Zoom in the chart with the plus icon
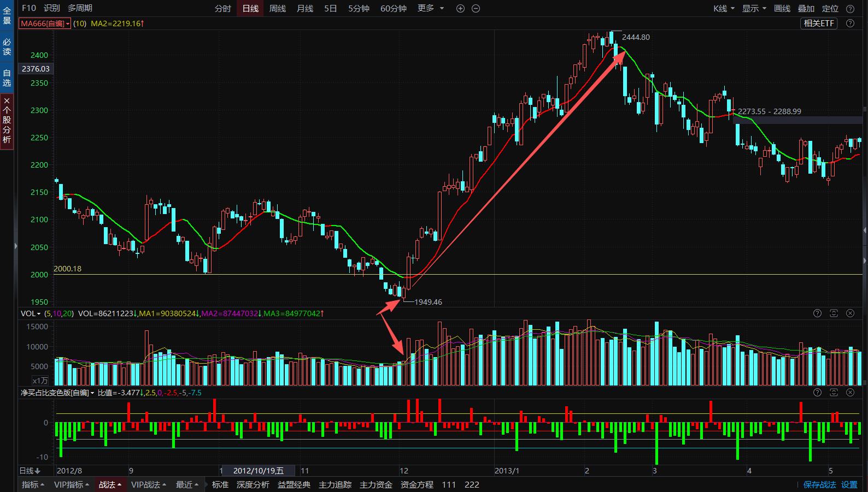This screenshot has width=868, height=492. click(x=460, y=9)
